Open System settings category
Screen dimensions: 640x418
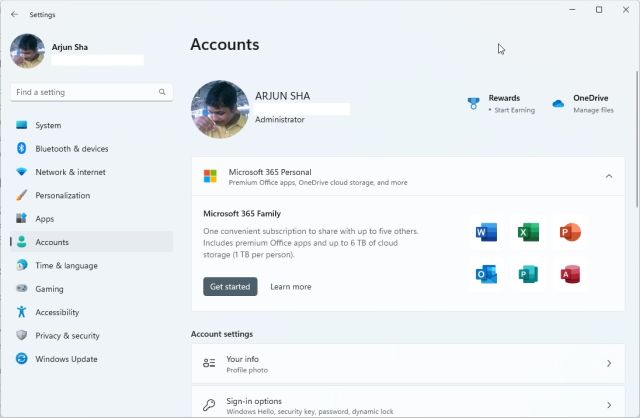click(92, 125)
